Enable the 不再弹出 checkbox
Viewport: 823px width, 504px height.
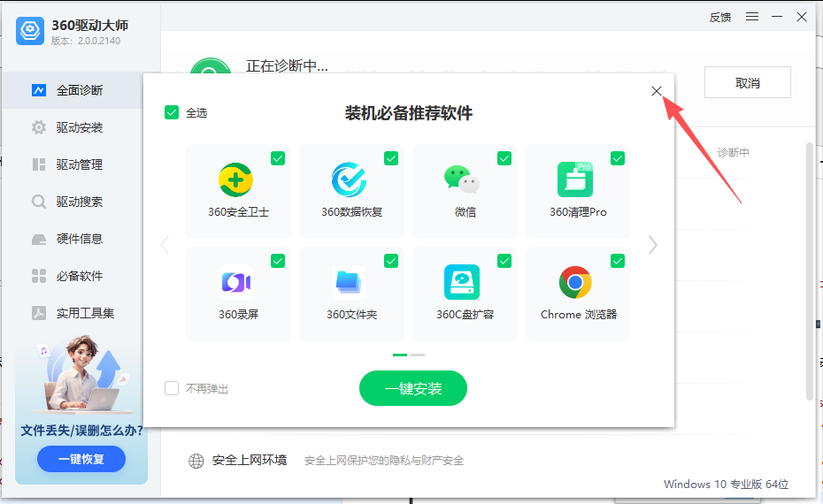(x=172, y=388)
